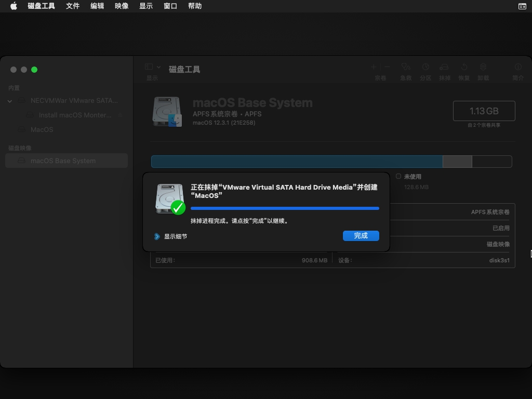Click the Restore (恢复) toolbar icon

(x=464, y=67)
